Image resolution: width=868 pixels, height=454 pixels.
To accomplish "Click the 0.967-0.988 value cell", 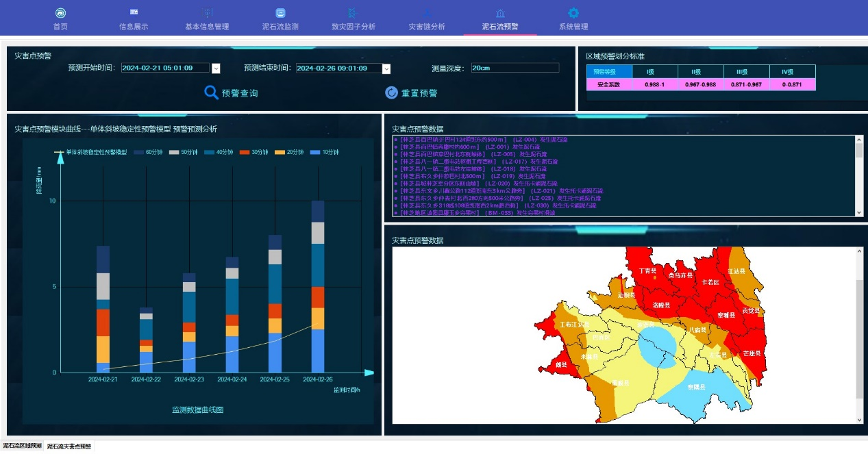I will click(700, 84).
